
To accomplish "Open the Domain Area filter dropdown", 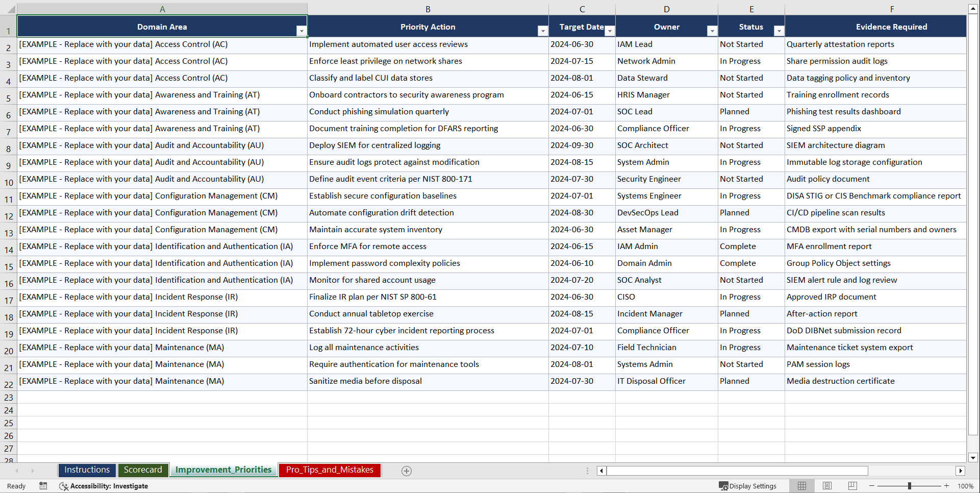I will [x=301, y=31].
